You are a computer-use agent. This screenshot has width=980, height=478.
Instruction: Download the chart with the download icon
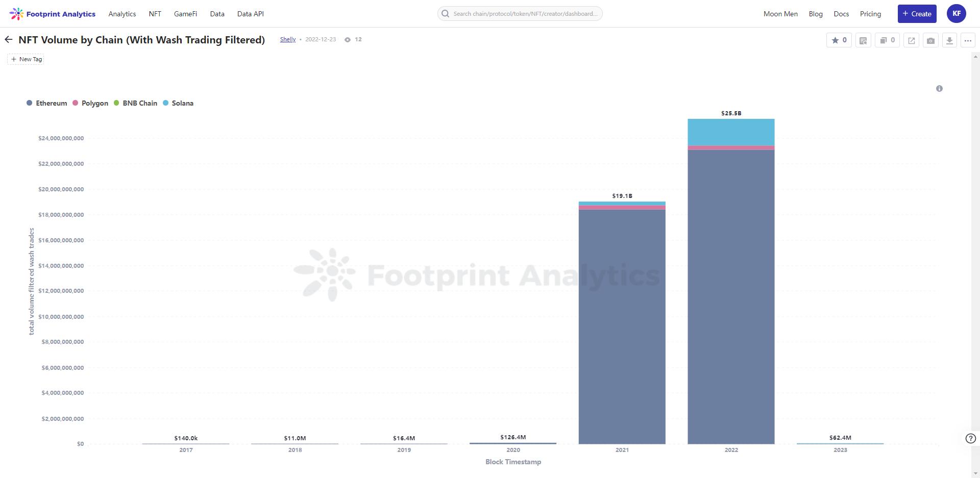coord(949,40)
